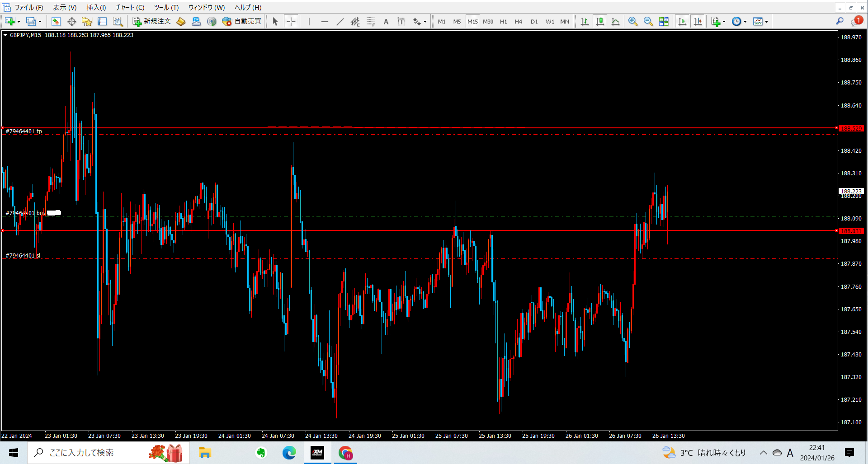Open the ツール (T) menu
Image resolution: width=868 pixels, height=464 pixels.
166,7
